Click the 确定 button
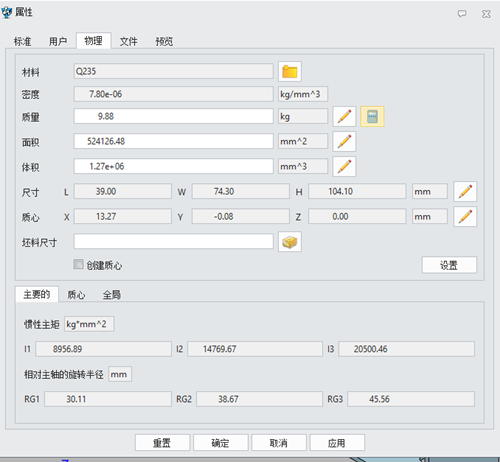 (x=221, y=443)
